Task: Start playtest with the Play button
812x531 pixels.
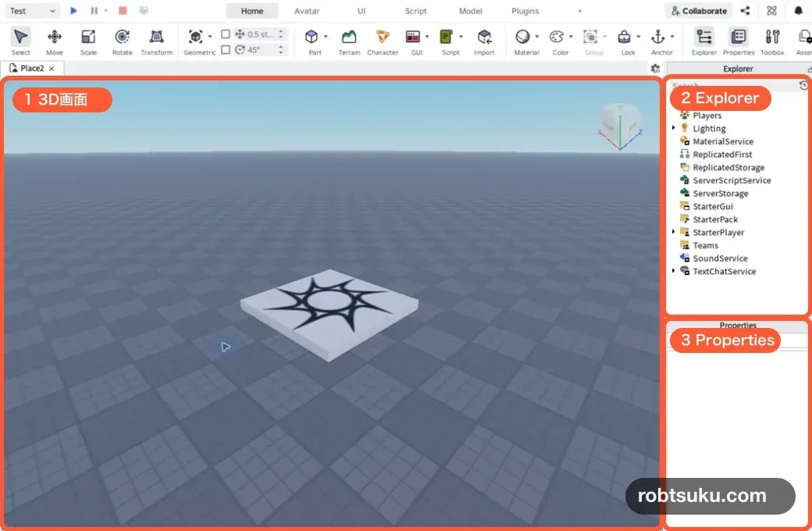Action: pos(73,10)
